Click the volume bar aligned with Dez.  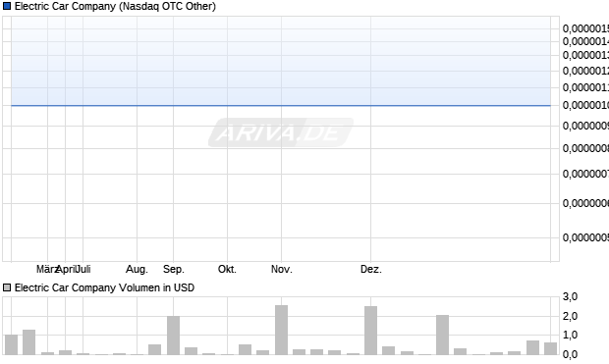(x=371, y=331)
